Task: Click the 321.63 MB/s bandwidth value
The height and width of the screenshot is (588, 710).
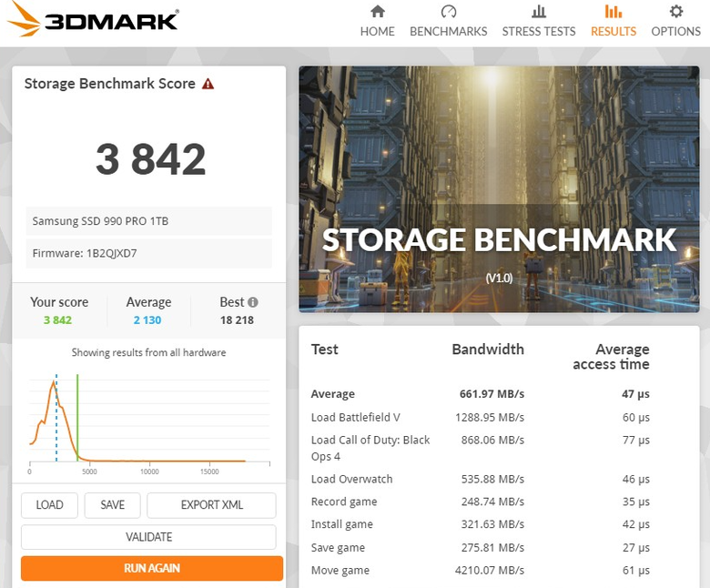Action: pyautogui.click(x=492, y=524)
